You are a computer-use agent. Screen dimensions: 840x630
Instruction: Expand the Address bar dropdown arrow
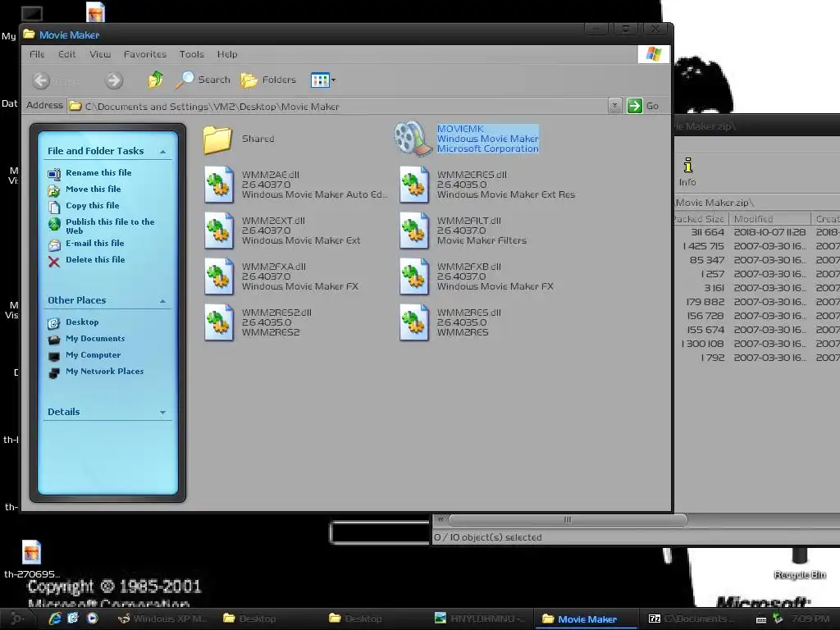(x=614, y=106)
